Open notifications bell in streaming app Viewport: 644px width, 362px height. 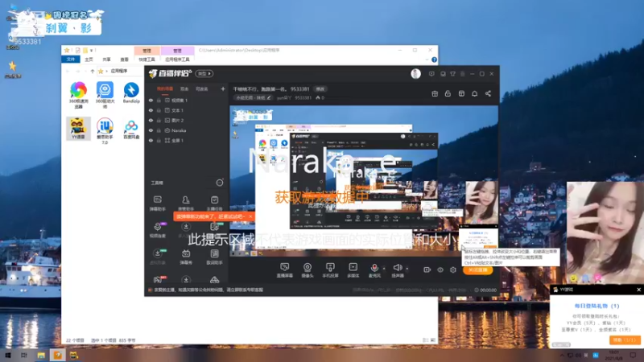[x=474, y=93]
